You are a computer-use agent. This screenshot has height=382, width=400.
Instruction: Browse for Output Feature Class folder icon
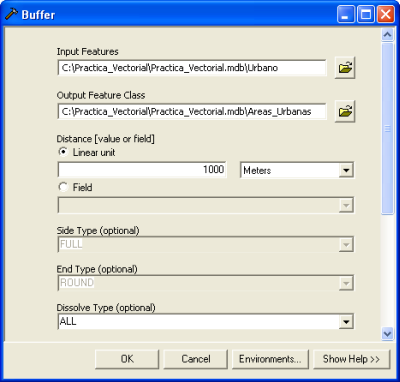[345, 111]
